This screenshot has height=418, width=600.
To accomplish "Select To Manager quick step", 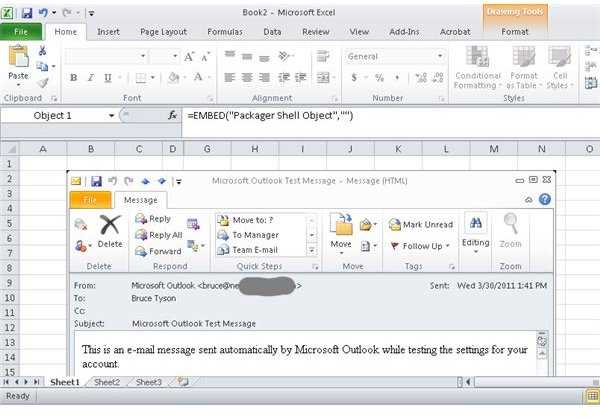I will (248, 235).
